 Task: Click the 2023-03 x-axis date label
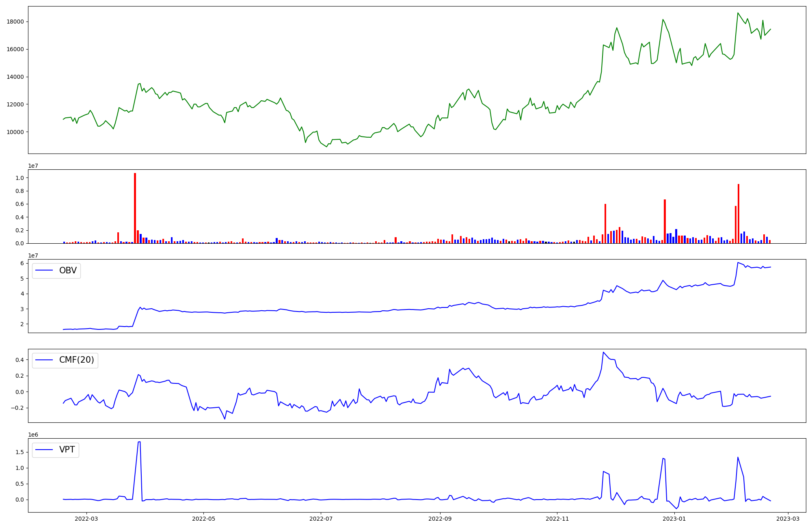tap(788, 518)
